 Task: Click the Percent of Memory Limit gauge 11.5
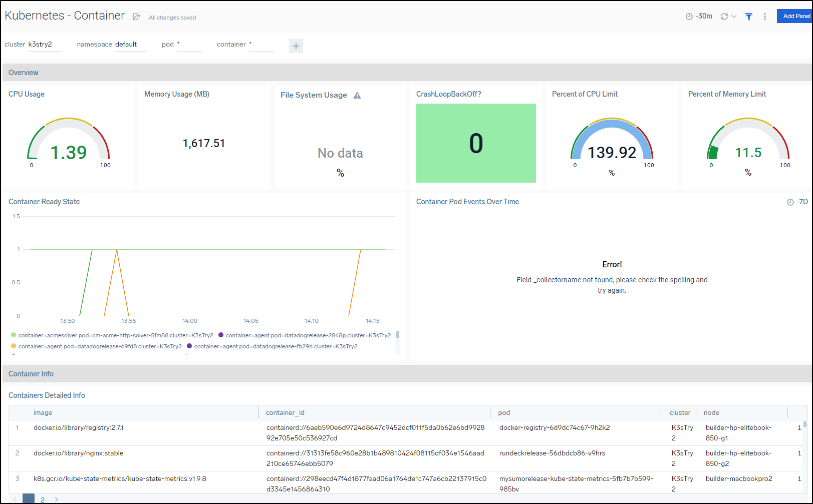pos(748,153)
